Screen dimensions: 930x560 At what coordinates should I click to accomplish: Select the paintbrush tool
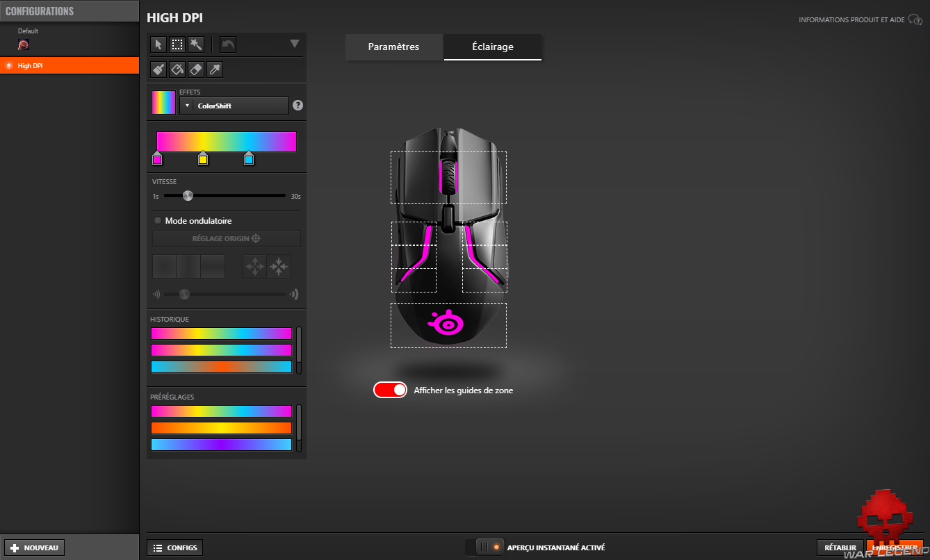pos(158,69)
